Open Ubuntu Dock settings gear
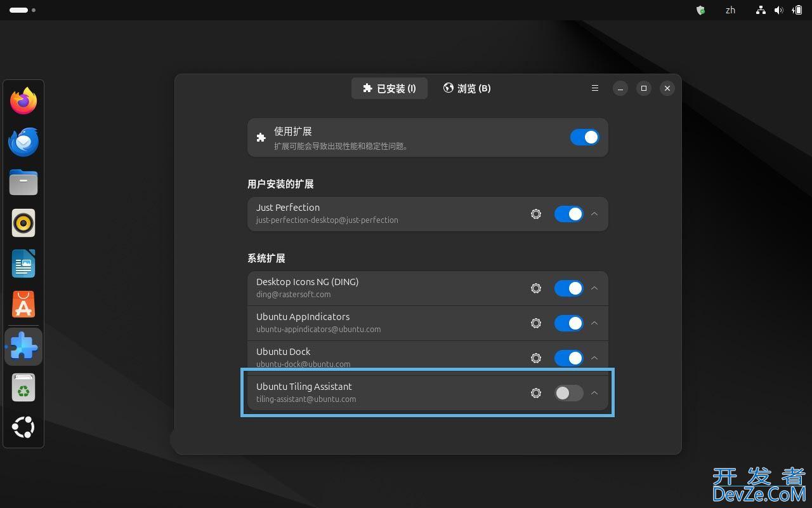 click(536, 358)
